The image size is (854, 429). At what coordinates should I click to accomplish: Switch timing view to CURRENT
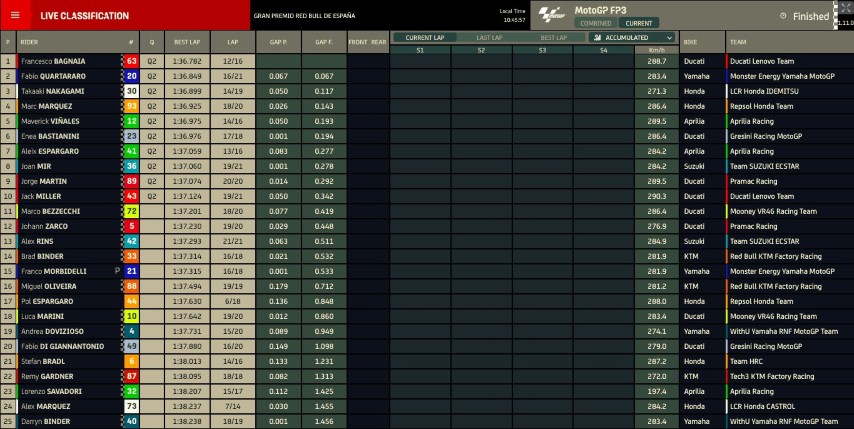[x=638, y=23]
